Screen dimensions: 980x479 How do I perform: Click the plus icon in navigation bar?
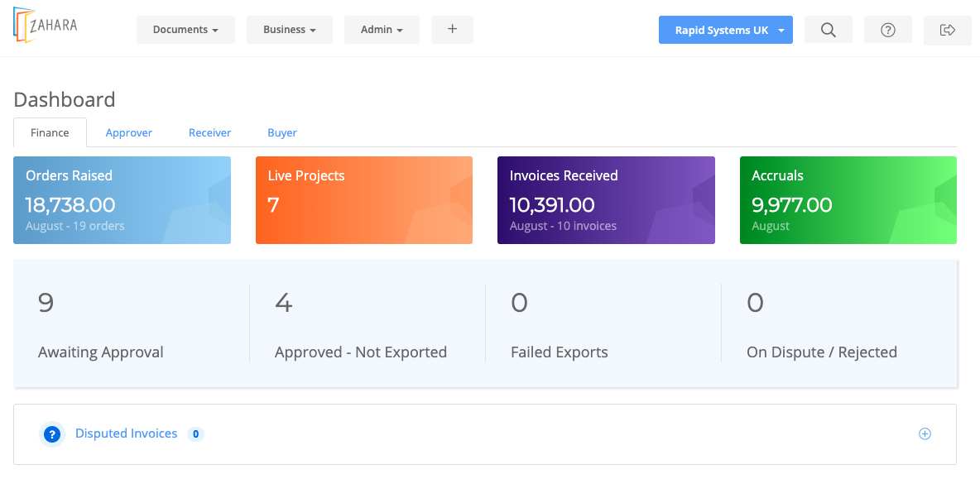point(452,29)
